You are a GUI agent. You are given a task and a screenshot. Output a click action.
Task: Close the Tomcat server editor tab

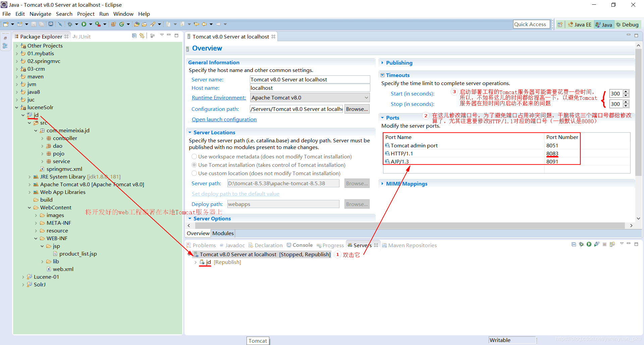pos(273,37)
